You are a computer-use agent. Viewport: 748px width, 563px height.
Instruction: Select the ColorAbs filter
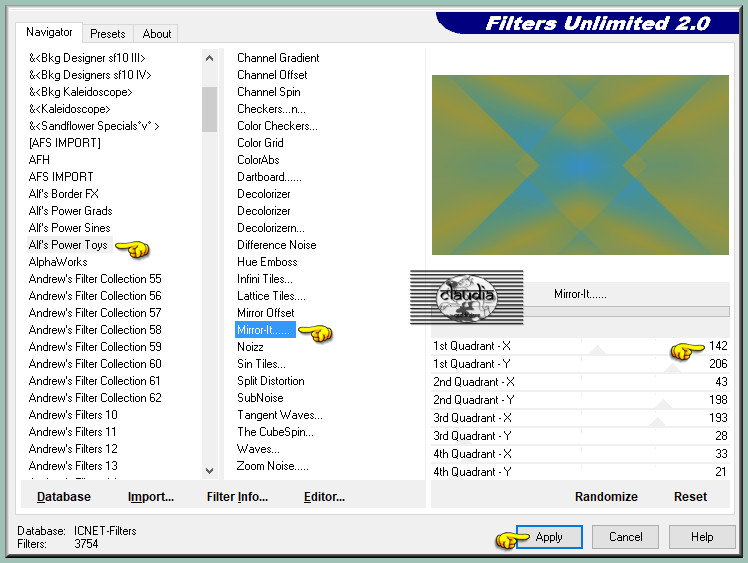click(x=259, y=160)
